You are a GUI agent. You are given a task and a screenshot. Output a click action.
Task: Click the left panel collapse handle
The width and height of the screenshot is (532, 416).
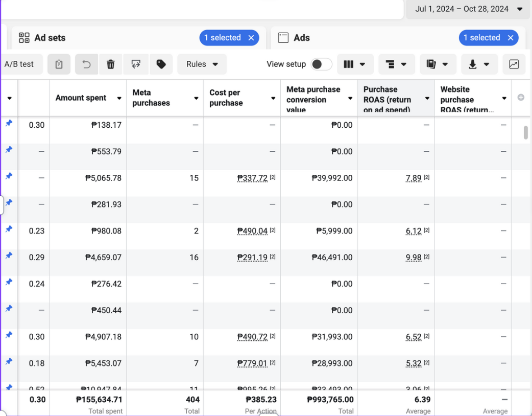pos(2,205)
